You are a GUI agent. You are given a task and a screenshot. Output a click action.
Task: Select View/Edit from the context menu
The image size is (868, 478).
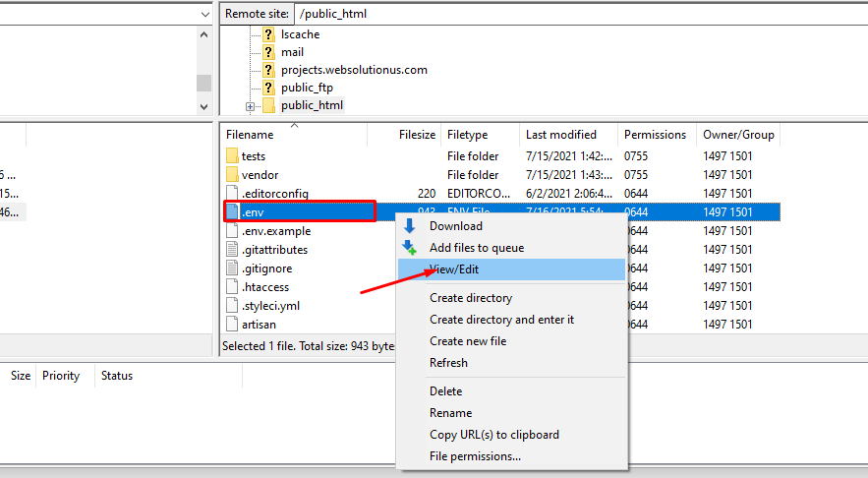[x=454, y=269]
